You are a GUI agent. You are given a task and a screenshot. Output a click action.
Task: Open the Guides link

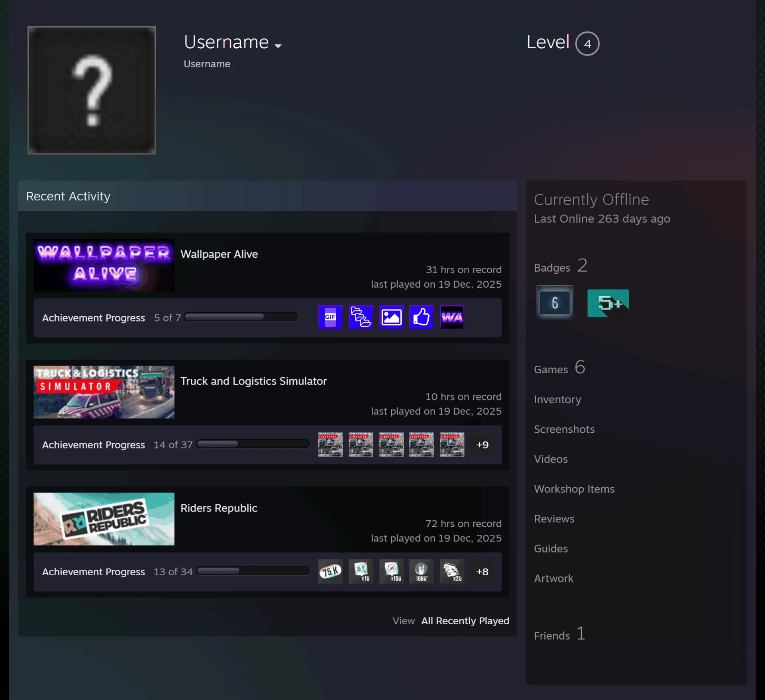[551, 549]
